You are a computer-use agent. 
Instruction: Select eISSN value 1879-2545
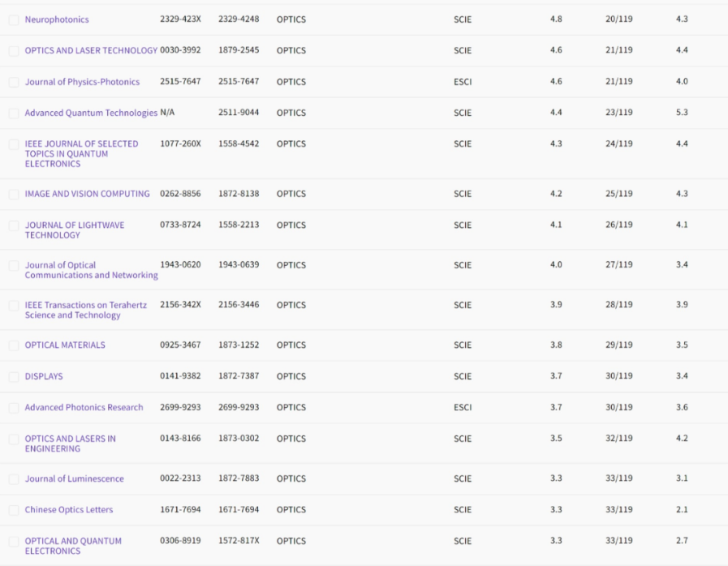[239, 50]
